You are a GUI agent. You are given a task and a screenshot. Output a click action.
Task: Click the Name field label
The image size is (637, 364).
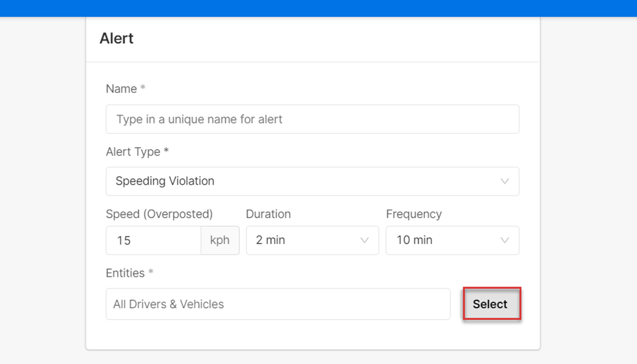[x=121, y=89]
